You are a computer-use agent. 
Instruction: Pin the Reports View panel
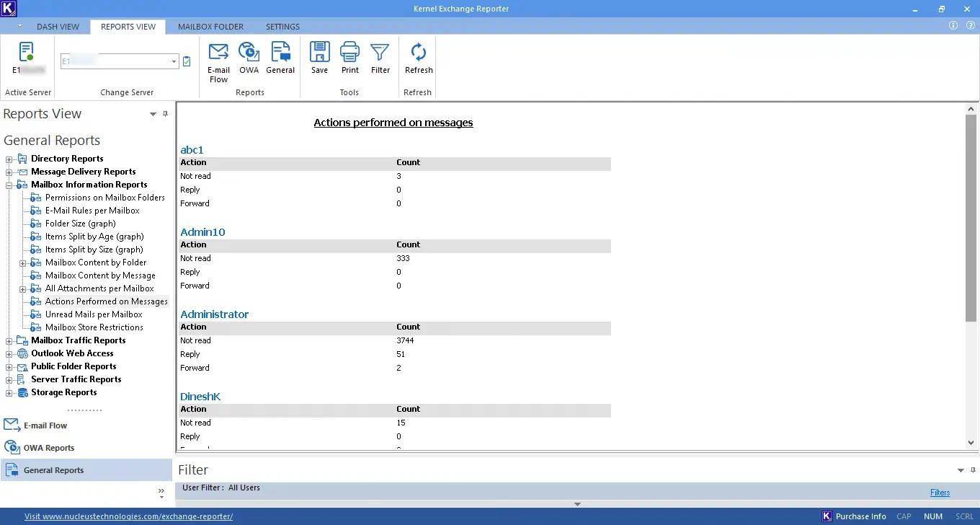(165, 114)
